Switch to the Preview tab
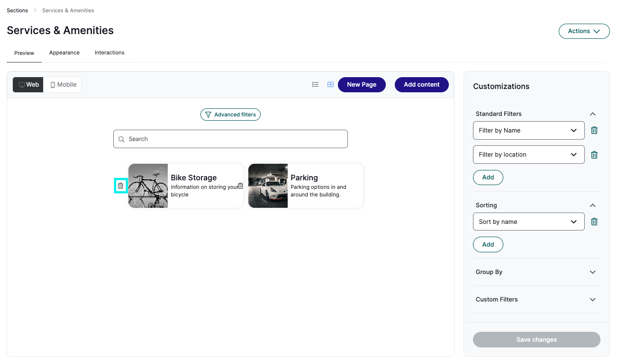Screen dimensions: 618x364 click(24, 53)
